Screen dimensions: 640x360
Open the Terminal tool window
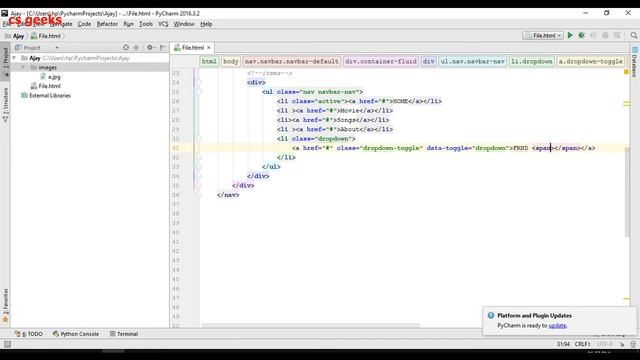point(124,334)
